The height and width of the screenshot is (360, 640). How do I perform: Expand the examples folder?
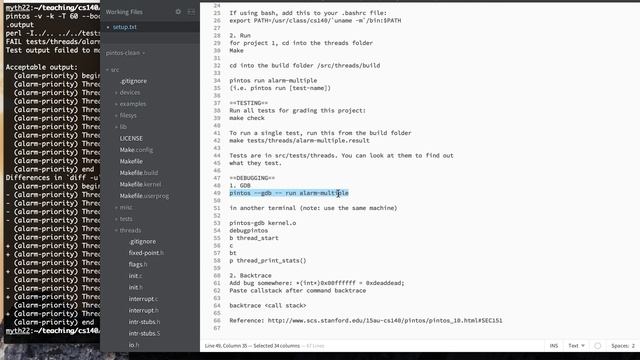130,104
